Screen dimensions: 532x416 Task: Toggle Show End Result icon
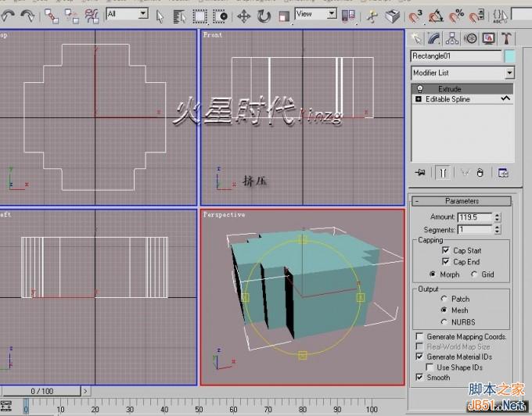click(443, 173)
